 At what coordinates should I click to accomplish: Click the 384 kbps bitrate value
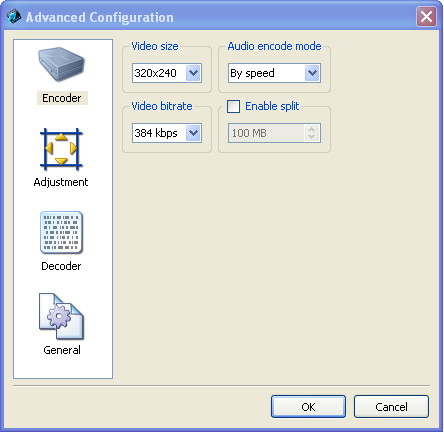pos(156,133)
